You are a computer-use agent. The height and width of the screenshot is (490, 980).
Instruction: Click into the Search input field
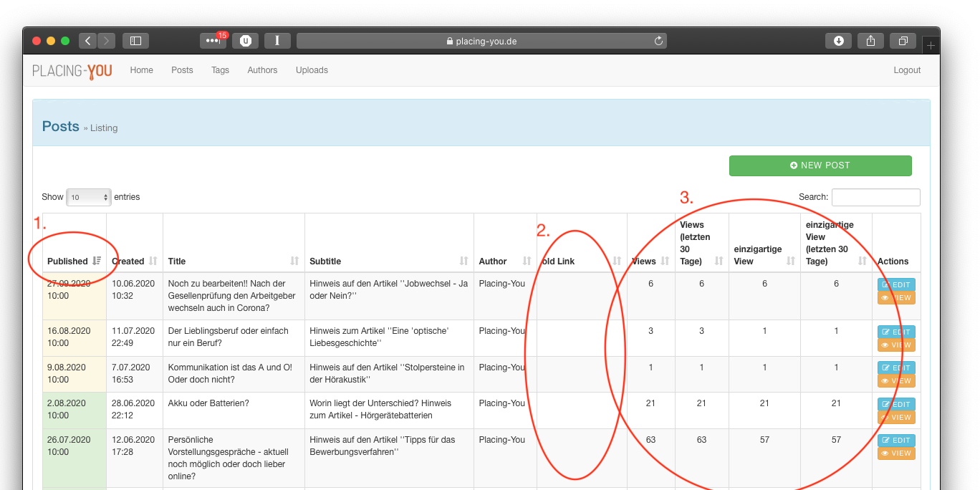pos(875,197)
